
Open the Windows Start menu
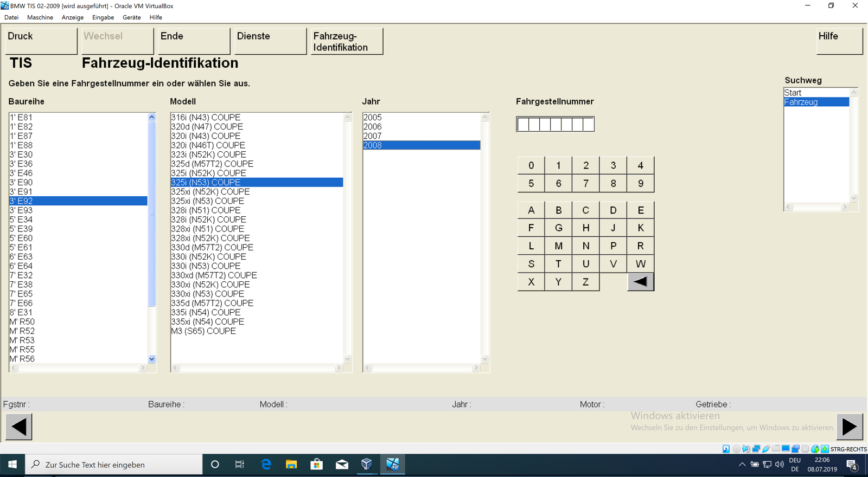pos(12,465)
